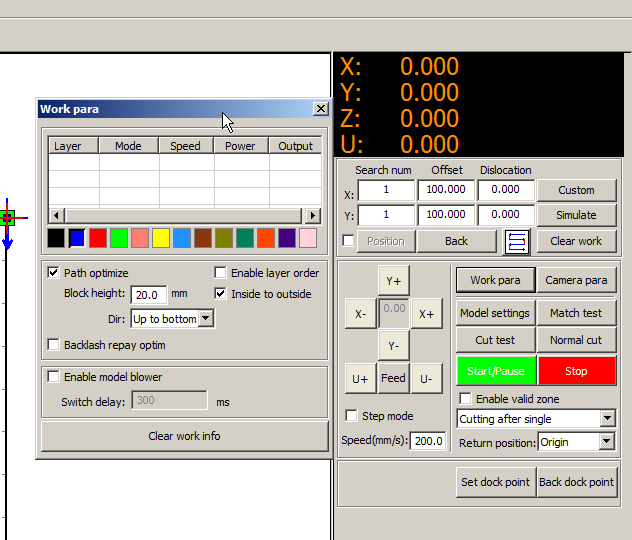Toggle Backlash repay optim option
Image resolution: width=632 pixels, height=540 pixels.
click(x=54, y=345)
